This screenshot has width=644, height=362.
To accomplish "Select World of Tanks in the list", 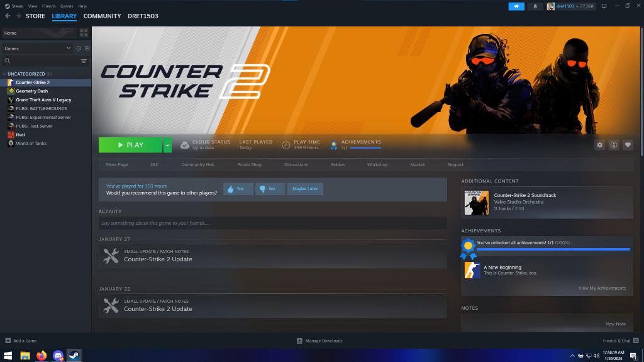I will [x=31, y=144].
